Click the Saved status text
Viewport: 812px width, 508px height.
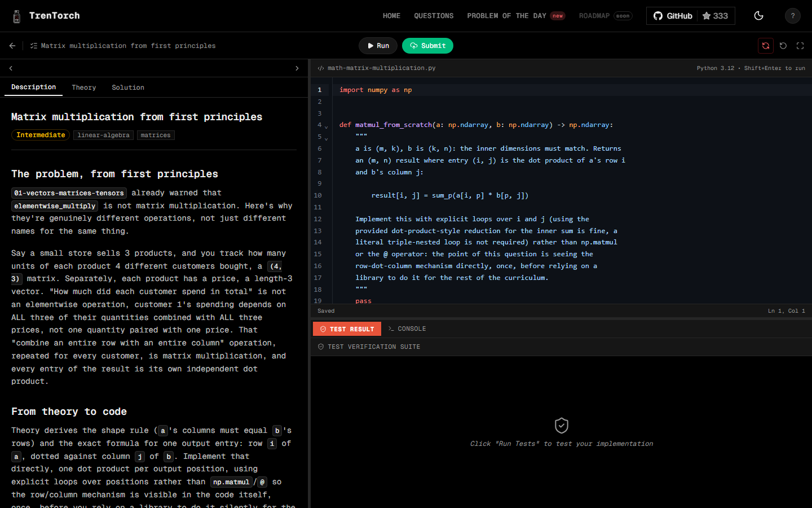(326, 311)
